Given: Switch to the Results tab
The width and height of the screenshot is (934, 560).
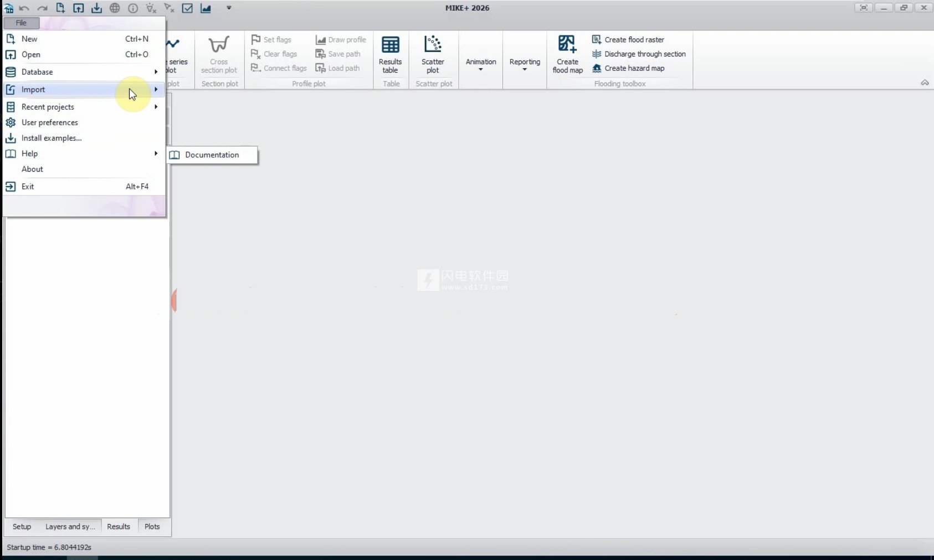Looking at the screenshot, I should pos(119,527).
